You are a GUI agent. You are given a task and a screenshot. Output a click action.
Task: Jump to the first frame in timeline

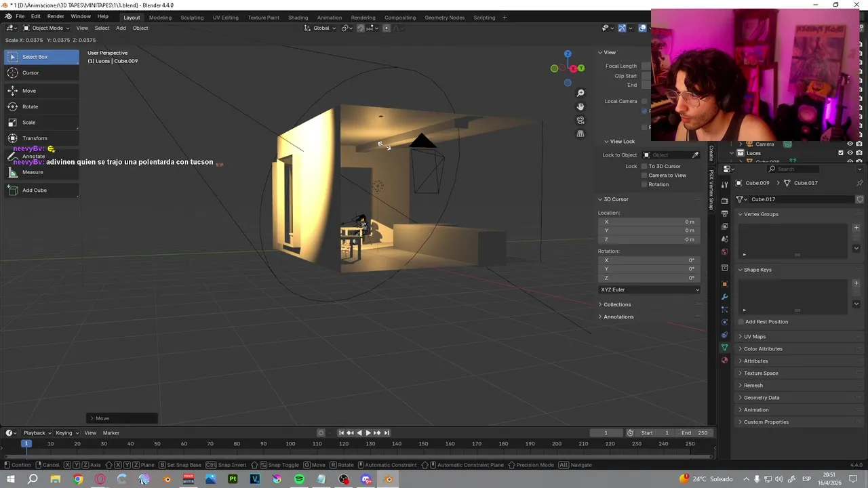click(341, 433)
